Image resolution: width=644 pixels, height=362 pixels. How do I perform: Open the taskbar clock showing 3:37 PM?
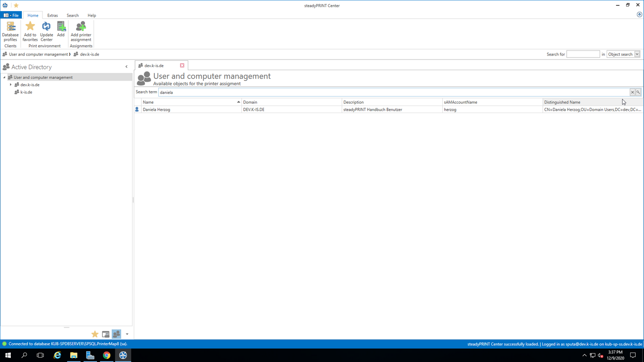[615, 355]
